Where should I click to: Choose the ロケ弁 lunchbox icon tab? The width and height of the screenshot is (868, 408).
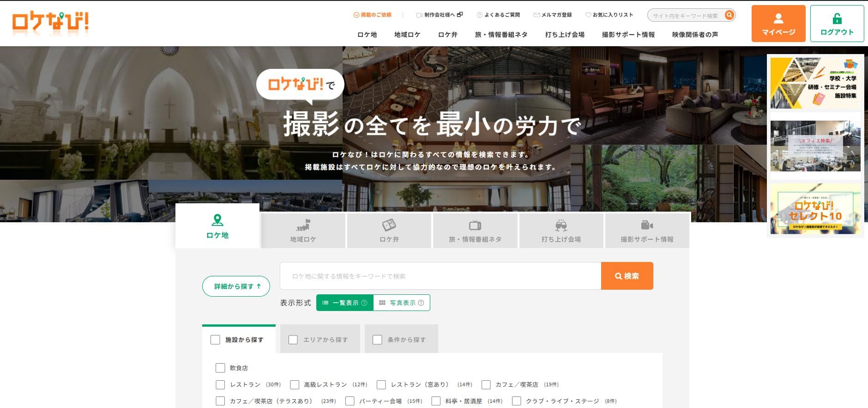389,231
